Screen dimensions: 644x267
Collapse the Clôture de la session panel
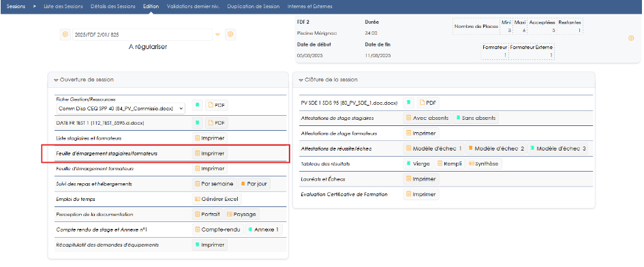click(301, 80)
